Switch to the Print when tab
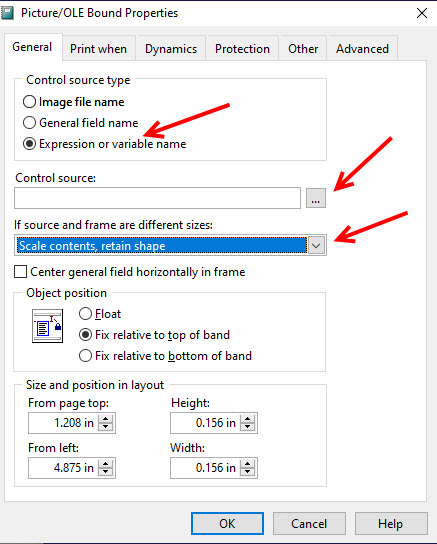437x544 pixels. click(x=98, y=49)
